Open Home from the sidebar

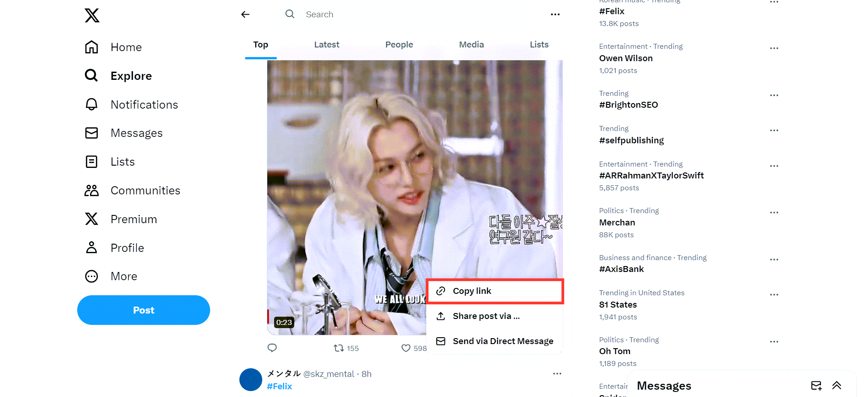click(x=113, y=47)
